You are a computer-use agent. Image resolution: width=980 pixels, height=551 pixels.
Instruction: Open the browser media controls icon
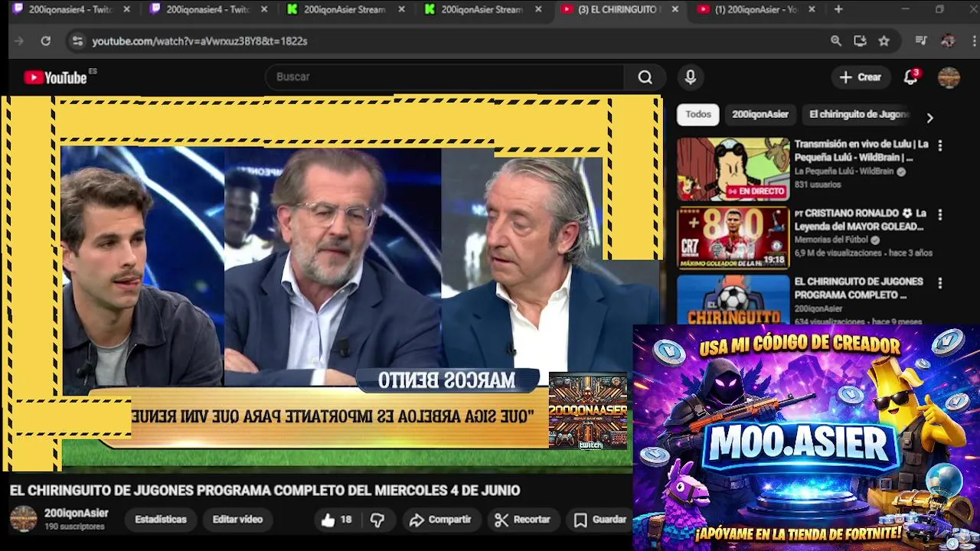[x=921, y=41]
